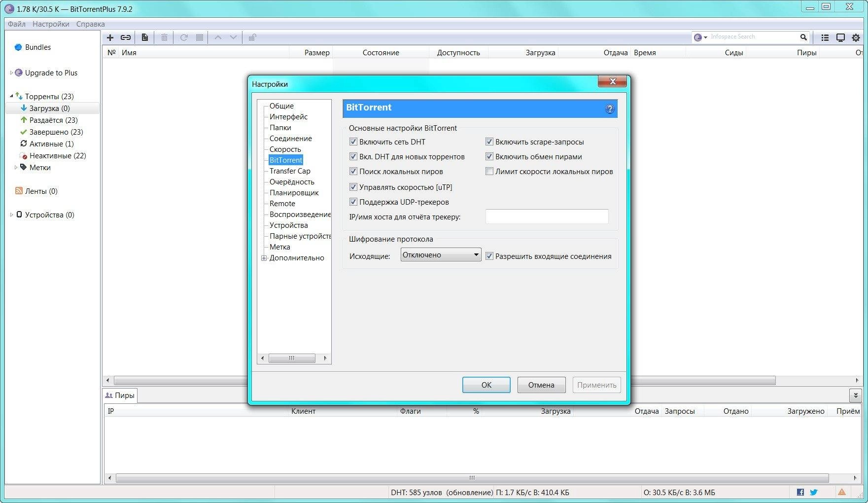Click the Применить button
The height and width of the screenshot is (503, 868).
pyautogui.click(x=596, y=385)
